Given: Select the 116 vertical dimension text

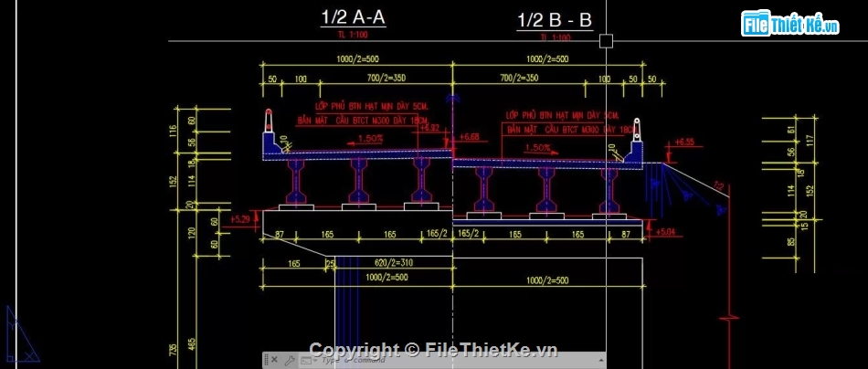Looking at the screenshot, I should pyautogui.click(x=174, y=131).
